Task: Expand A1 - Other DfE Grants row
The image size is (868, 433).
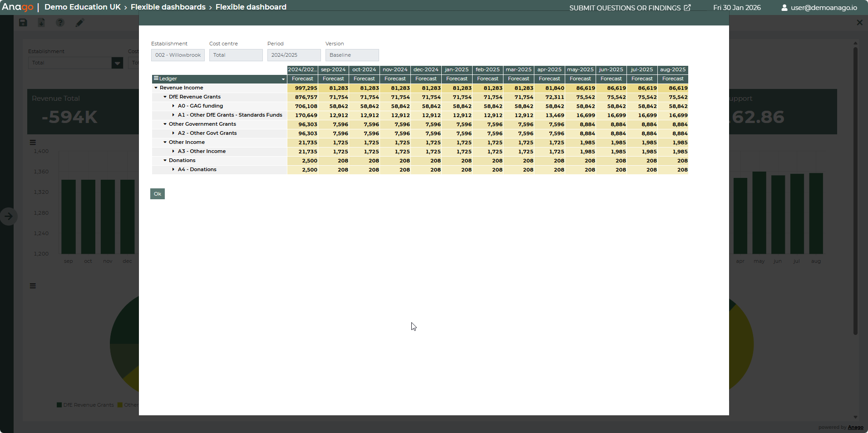Action: [x=173, y=115]
